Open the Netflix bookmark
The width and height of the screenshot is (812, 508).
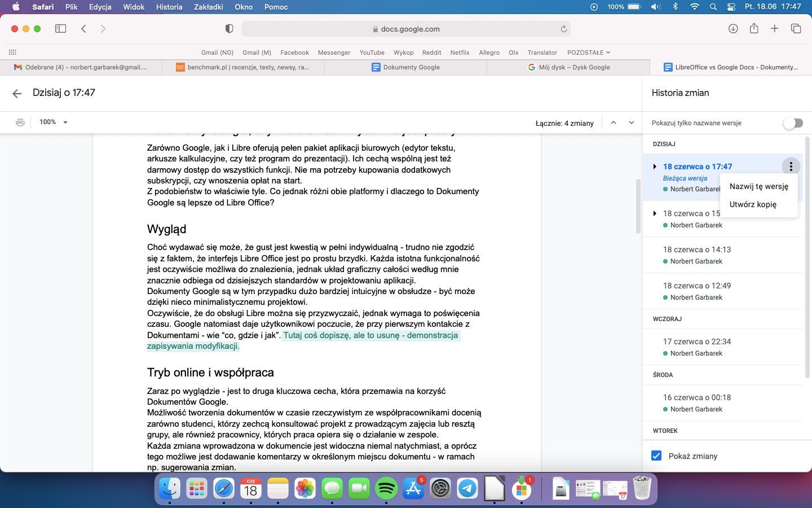point(460,52)
